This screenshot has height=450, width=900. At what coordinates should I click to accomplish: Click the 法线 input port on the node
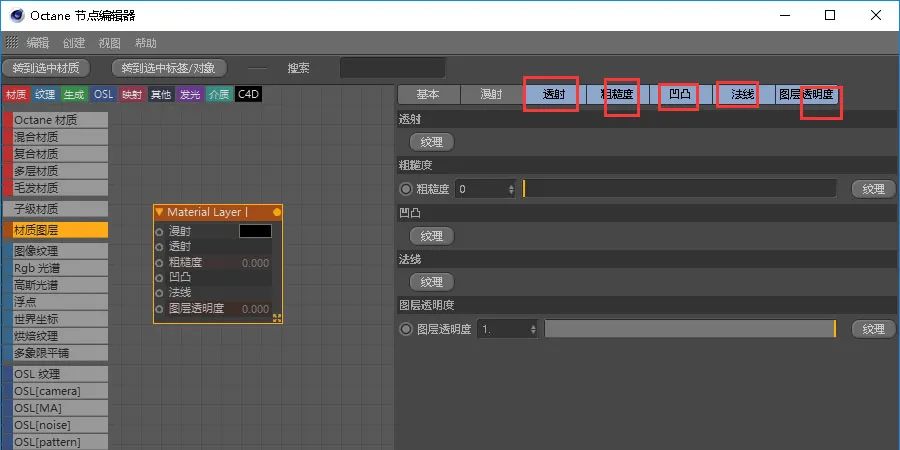[159, 293]
